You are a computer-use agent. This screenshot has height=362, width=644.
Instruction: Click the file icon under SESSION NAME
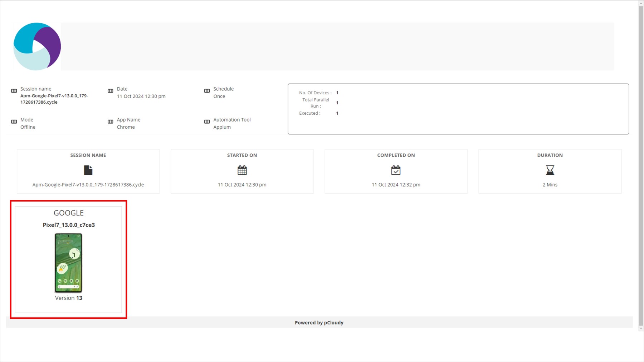[88, 170]
